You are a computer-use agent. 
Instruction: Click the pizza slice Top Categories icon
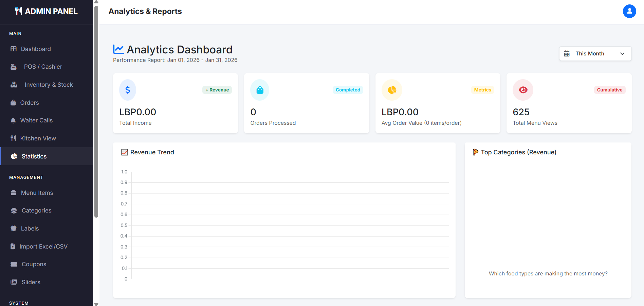pos(476,152)
